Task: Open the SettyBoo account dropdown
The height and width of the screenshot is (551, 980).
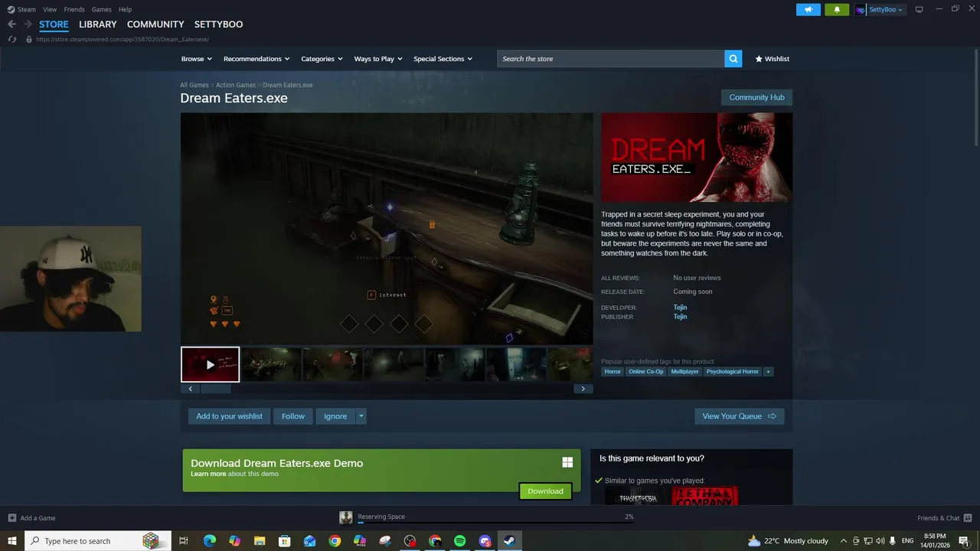Action: tap(880, 9)
